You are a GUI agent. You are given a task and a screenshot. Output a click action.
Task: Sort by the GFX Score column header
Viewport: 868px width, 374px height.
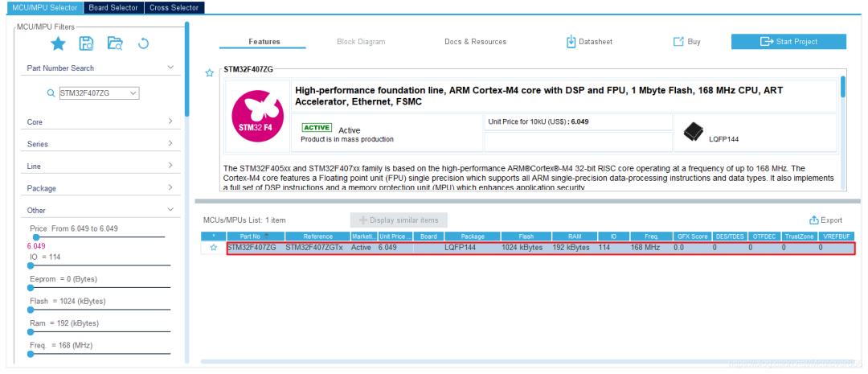click(693, 236)
